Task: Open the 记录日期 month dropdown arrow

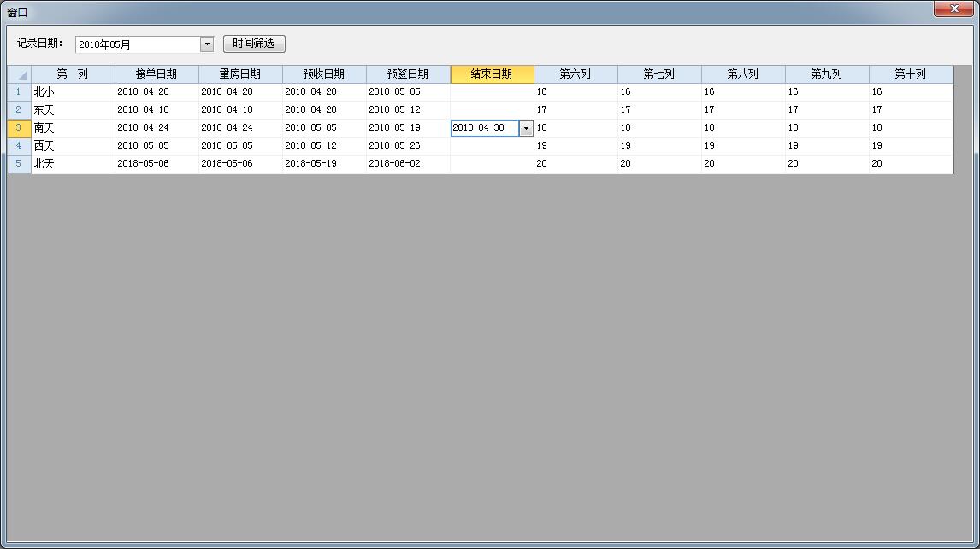Action: (x=207, y=44)
